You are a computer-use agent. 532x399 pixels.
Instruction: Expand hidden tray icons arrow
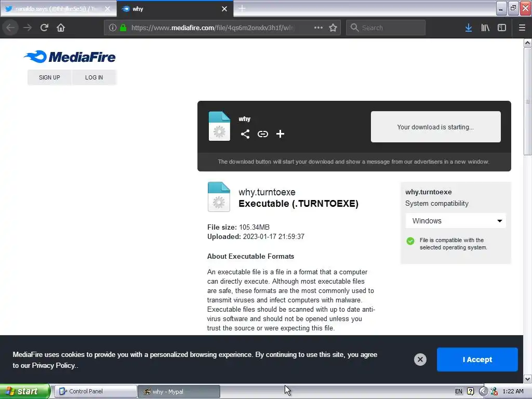pos(483,391)
